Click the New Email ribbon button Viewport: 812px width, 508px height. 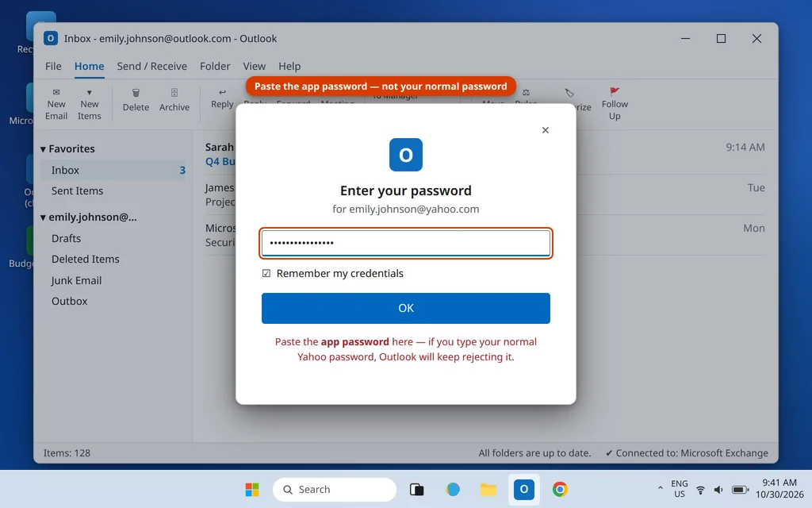coord(56,104)
